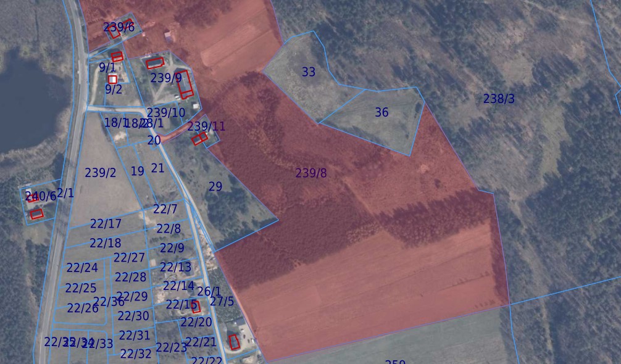Select parcel 239/11
Viewport: 621px width, 364px height.
pyautogui.click(x=207, y=126)
